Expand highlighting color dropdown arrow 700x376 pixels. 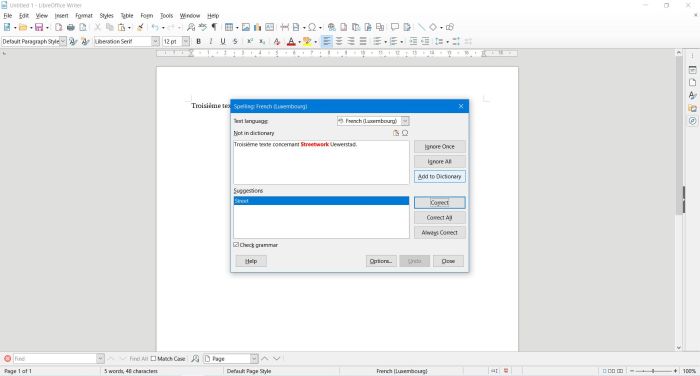point(315,42)
